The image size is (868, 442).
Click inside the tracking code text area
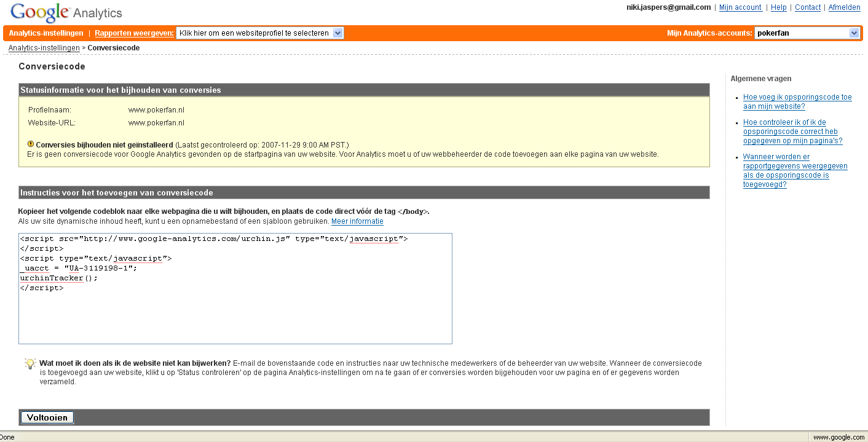pos(235,288)
